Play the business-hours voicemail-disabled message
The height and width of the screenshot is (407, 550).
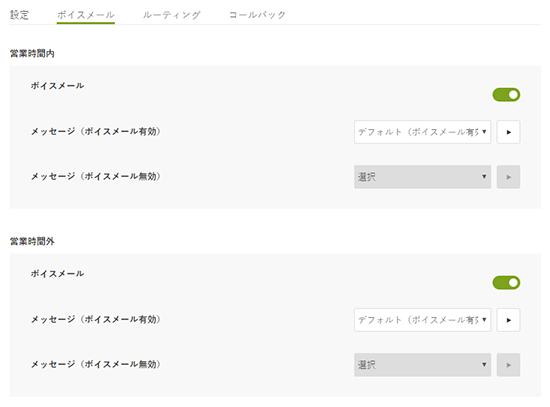click(508, 177)
